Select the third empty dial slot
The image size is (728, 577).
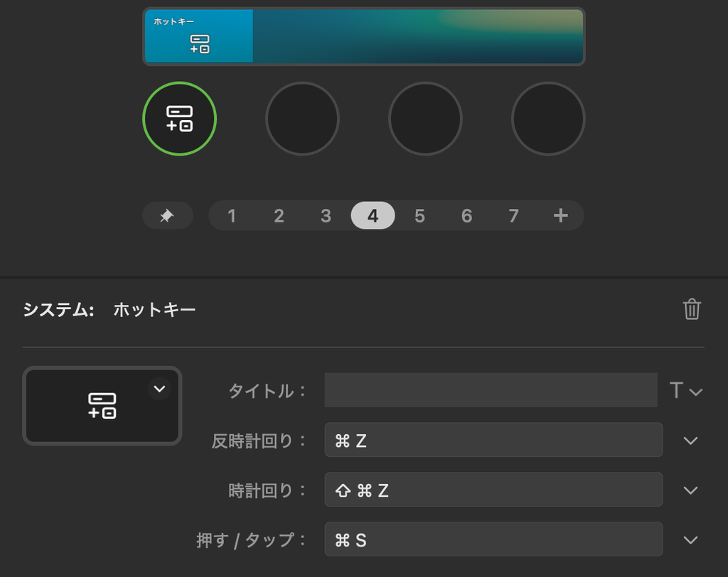click(x=425, y=119)
